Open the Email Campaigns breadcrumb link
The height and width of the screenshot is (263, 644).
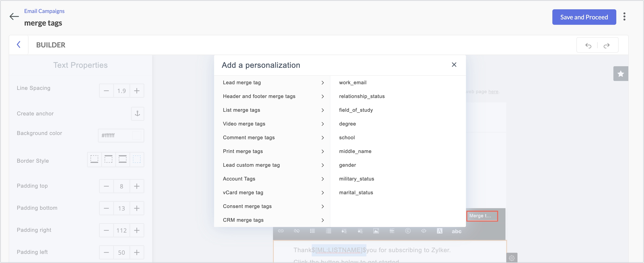(44, 11)
